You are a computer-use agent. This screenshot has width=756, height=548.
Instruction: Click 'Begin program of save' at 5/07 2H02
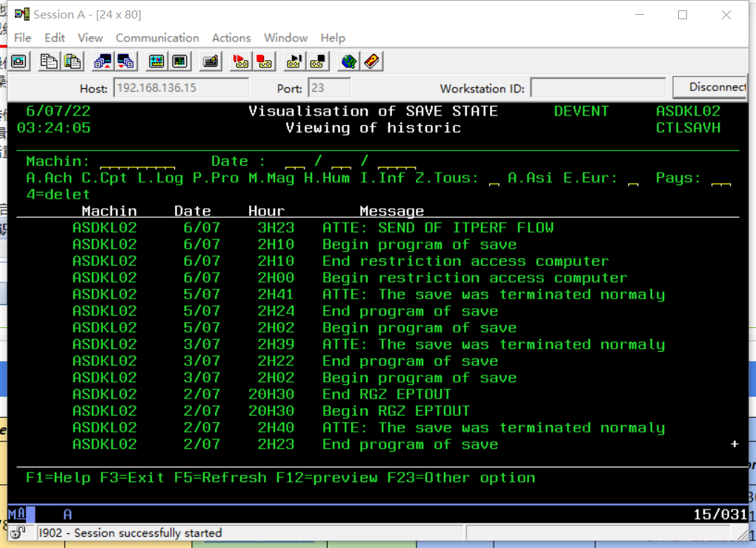pos(420,327)
